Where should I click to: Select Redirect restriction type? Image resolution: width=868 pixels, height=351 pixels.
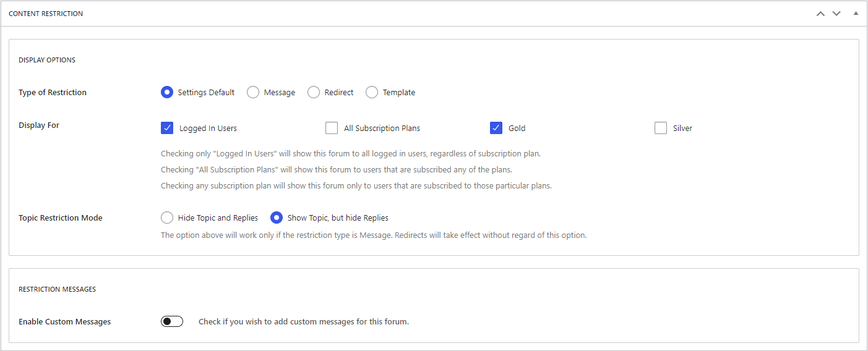point(313,92)
